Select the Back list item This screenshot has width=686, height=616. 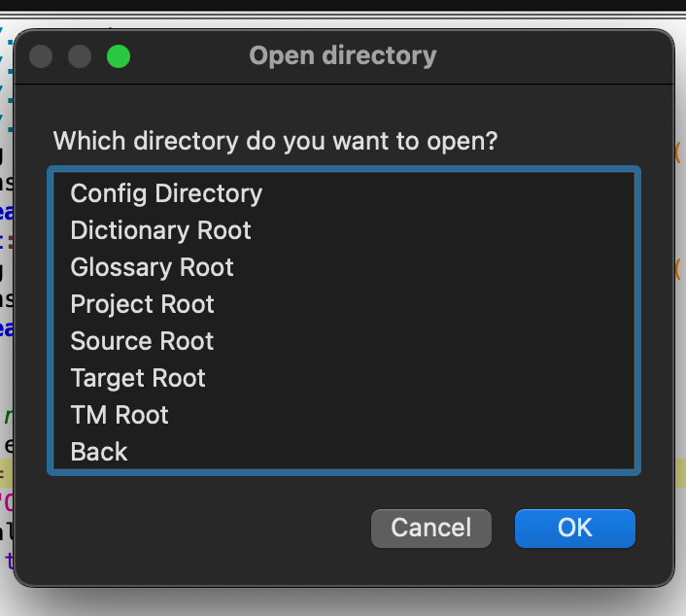pos(99,452)
